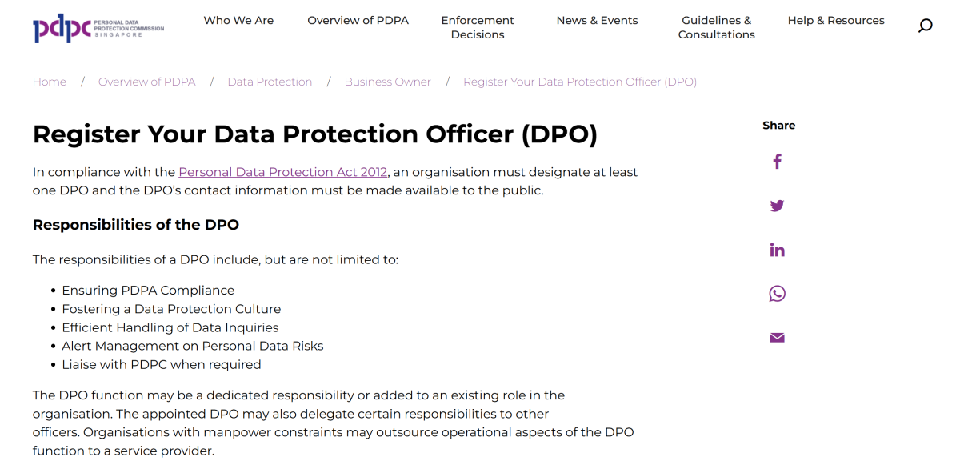Screen dimensions: 980x473
Task: Navigate to Data Protection breadcrumb
Action: pyautogui.click(x=270, y=82)
